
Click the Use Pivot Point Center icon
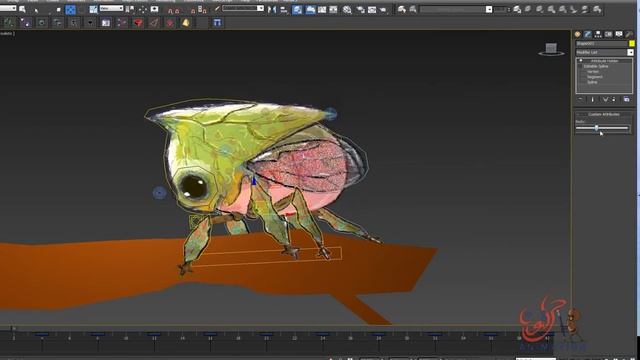coord(130,9)
